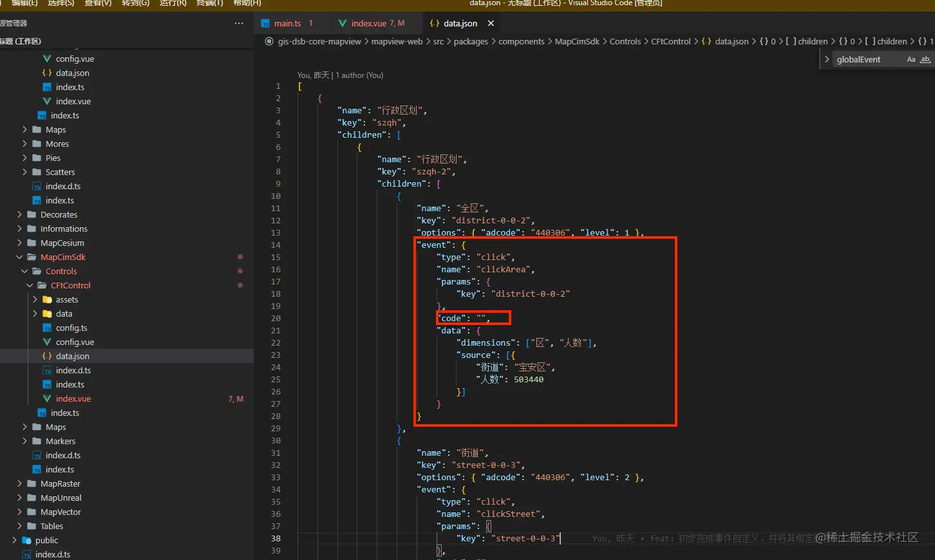Screen dimensions: 935x560
Task: Click the Tables folder icon
Action: (x=32, y=526)
